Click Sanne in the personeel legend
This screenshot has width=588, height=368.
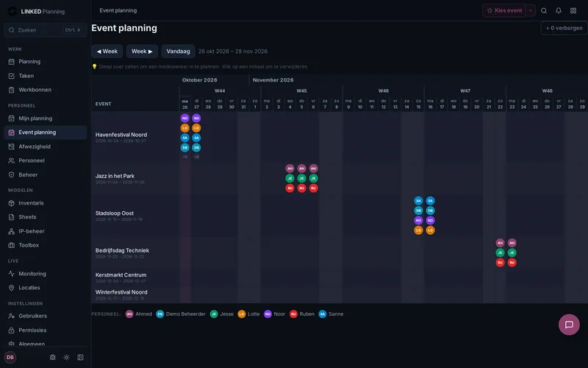331,314
